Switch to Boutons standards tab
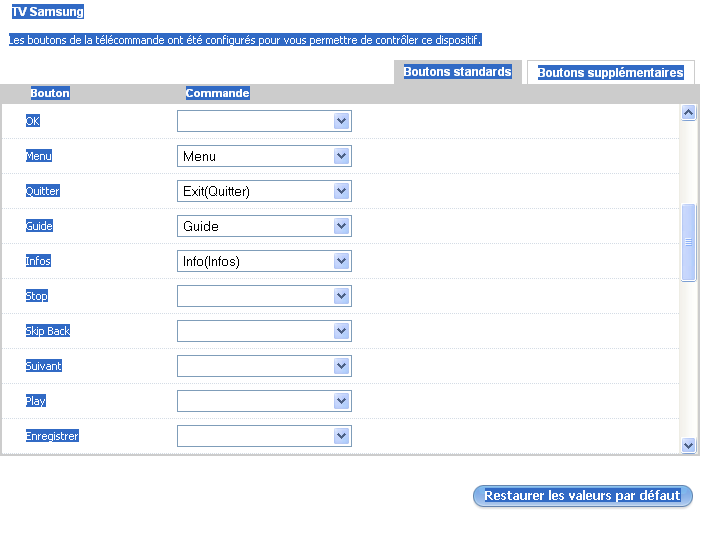Image resolution: width=704 pixels, height=550 pixels. 457,72
